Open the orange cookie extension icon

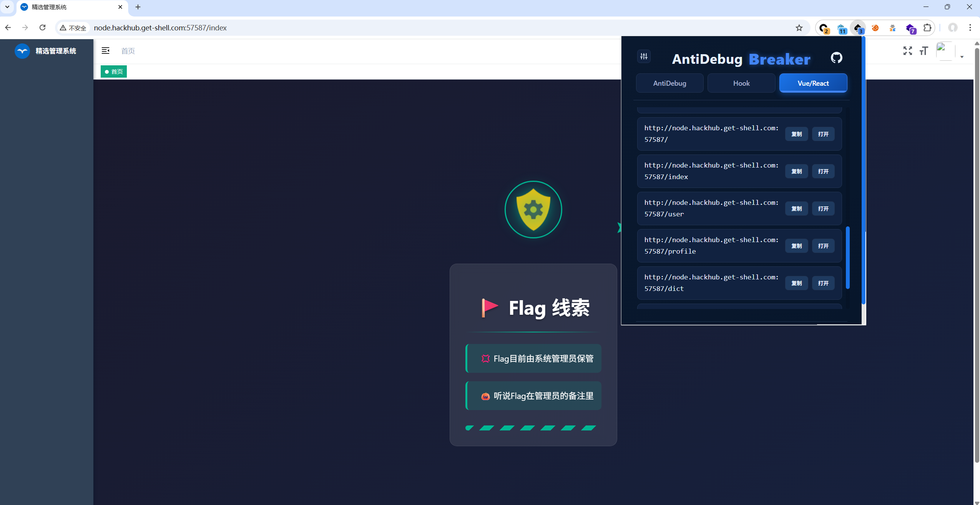tap(875, 28)
